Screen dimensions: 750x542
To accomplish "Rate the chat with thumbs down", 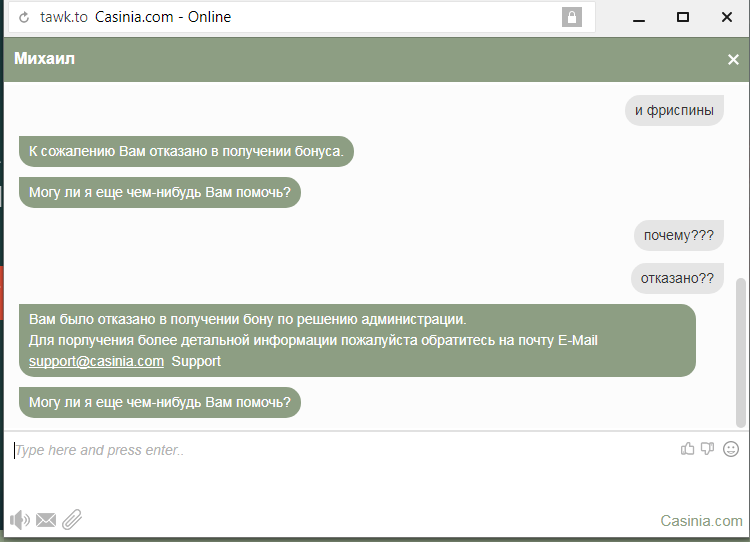I will pos(707,449).
